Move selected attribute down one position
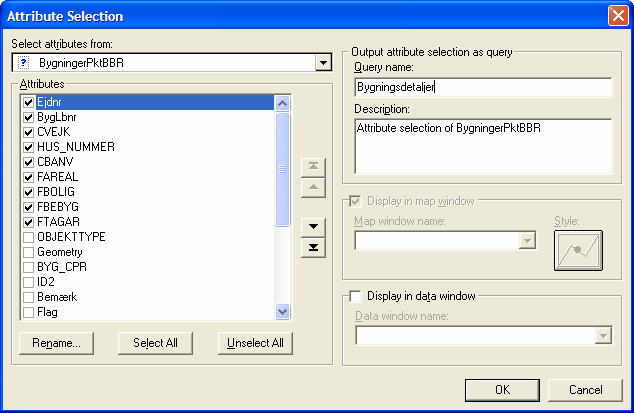This screenshot has width=634, height=413. 313,227
